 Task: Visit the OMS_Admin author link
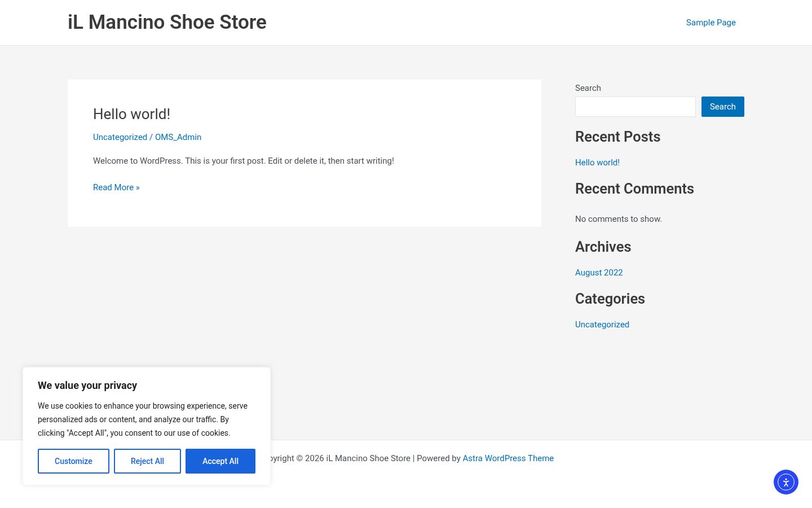click(178, 137)
